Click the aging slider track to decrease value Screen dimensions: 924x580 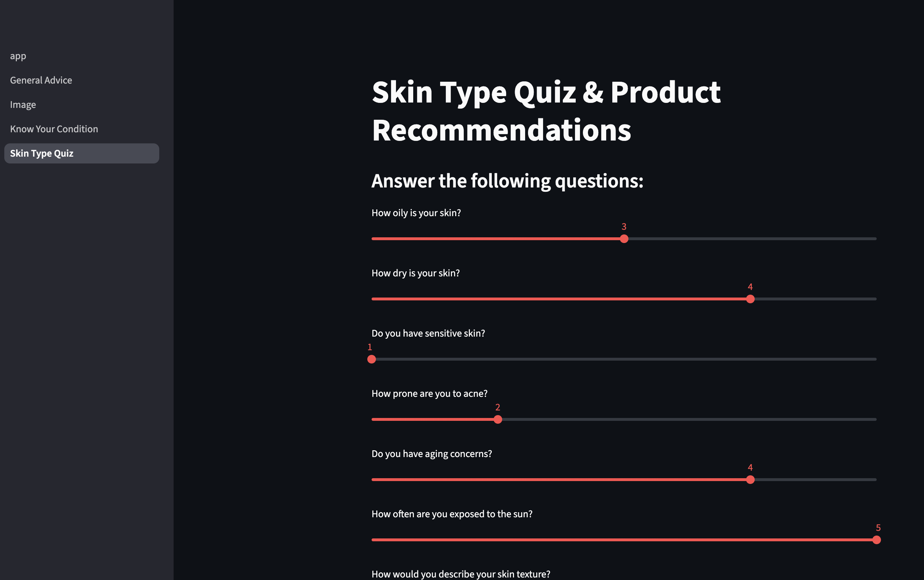537,480
